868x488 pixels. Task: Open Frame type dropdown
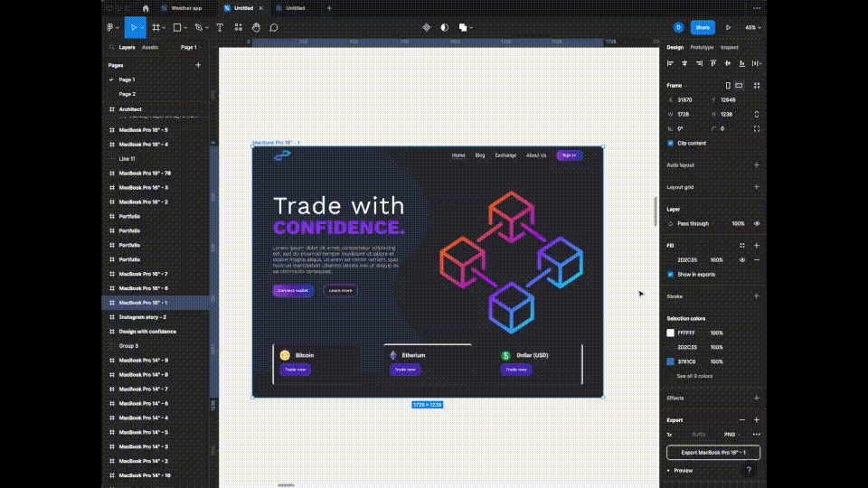pyautogui.click(x=677, y=86)
